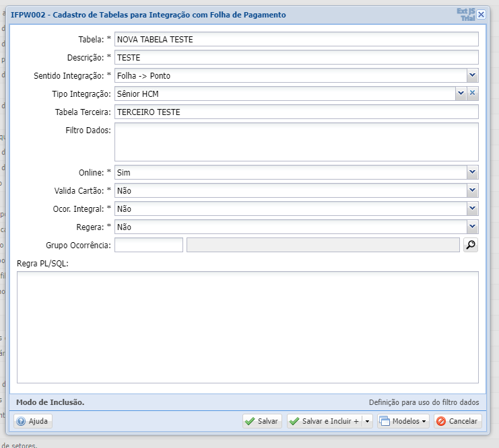Close the IFPW002 dialog window

(481, 14)
